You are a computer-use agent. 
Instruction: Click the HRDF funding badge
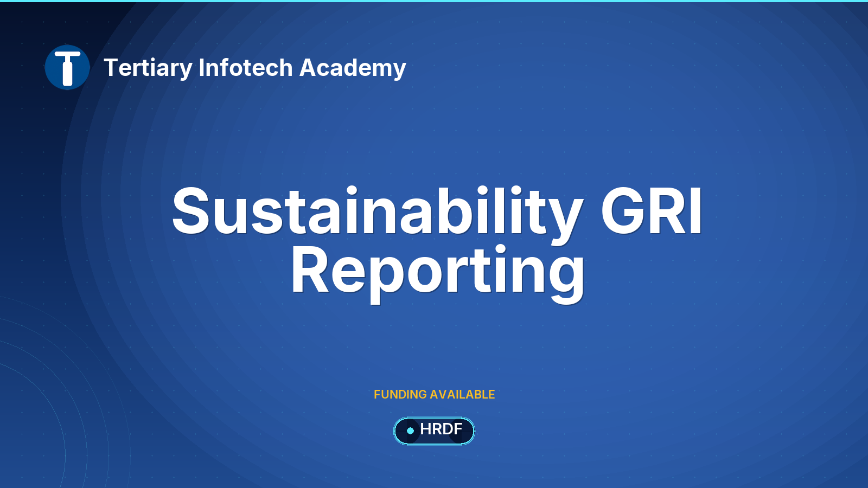(x=434, y=431)
